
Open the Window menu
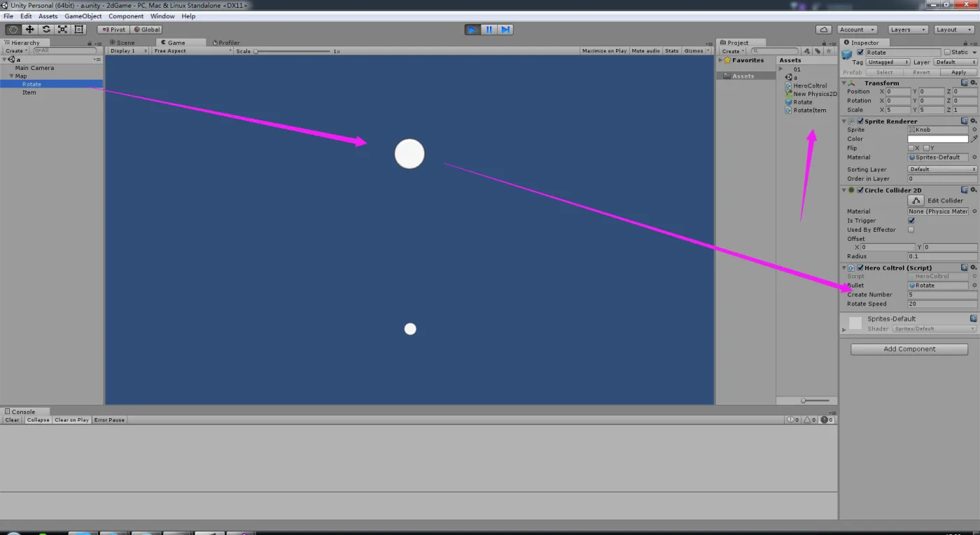point(162,15)
